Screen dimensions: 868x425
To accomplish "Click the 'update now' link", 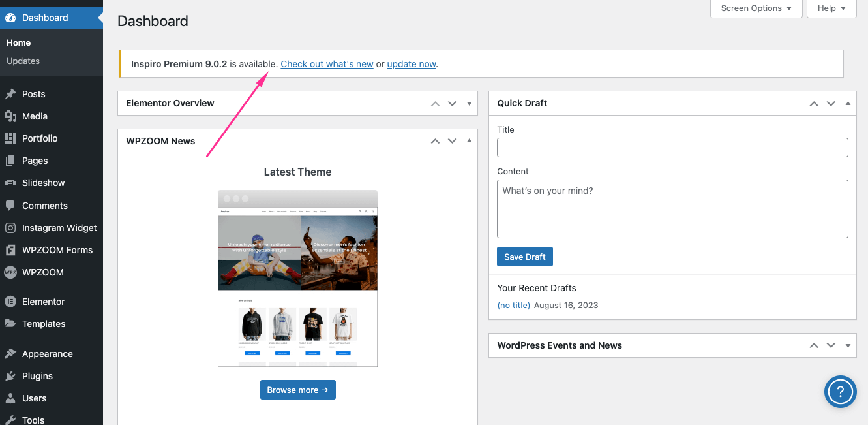I will [412, 64].
